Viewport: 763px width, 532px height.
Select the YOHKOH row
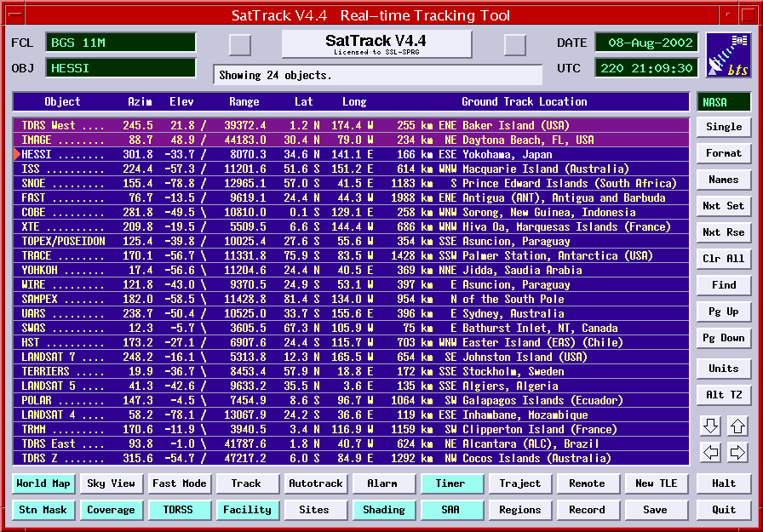tap(351, 271)
